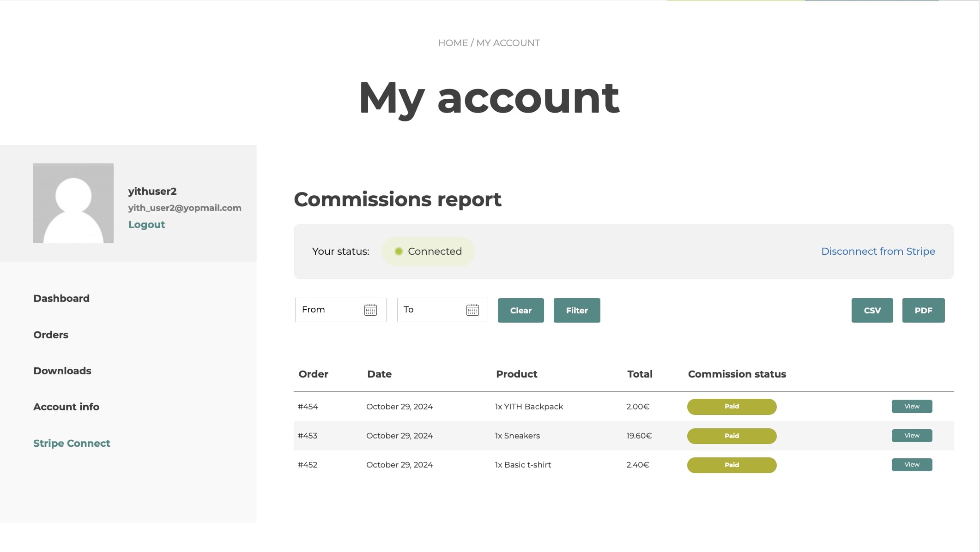Select Account info in sidebar
Image resolution: width=980 pixels, height=552 pixels.
[66, 407]
